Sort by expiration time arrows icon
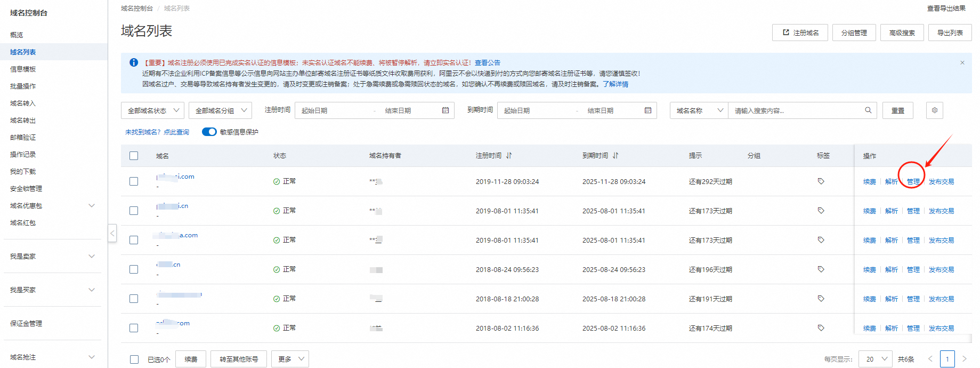Image resolution: width=980 pixels, height=368 pixels. click(615, 156)
